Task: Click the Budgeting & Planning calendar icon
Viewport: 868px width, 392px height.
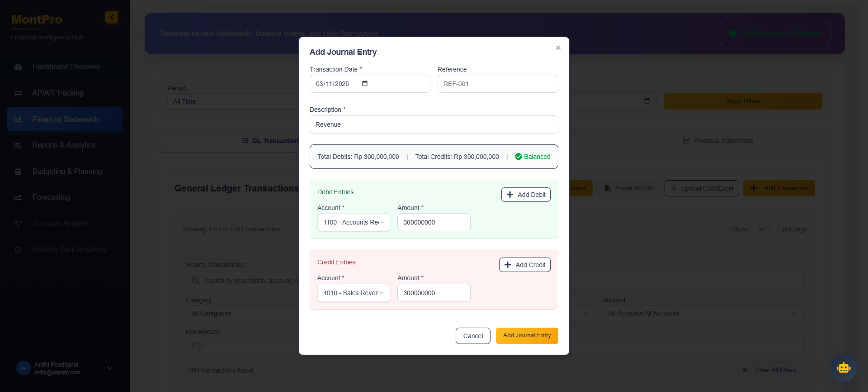Action: click(18, 172)
